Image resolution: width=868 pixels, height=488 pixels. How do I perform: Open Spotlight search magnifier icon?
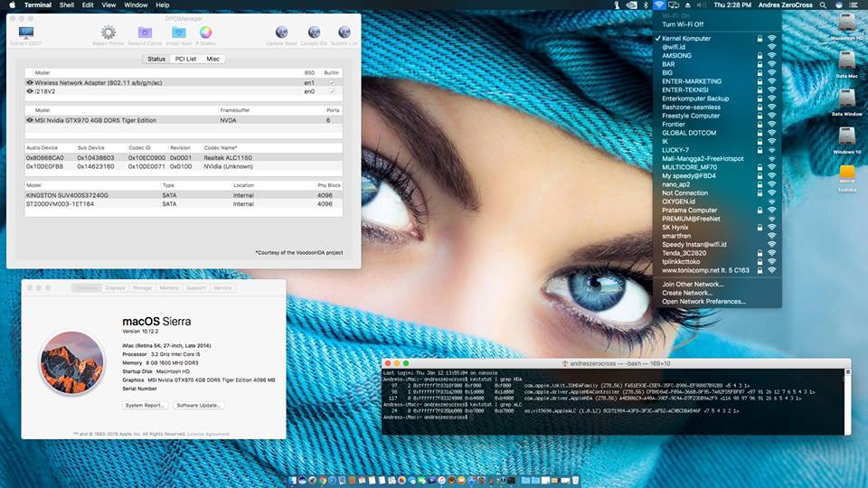coord(823,5)
